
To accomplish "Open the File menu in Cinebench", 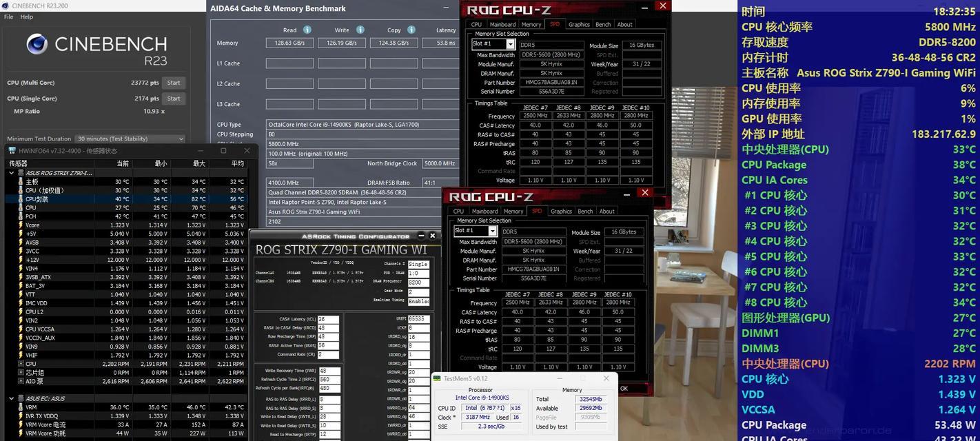I will 8,17.
